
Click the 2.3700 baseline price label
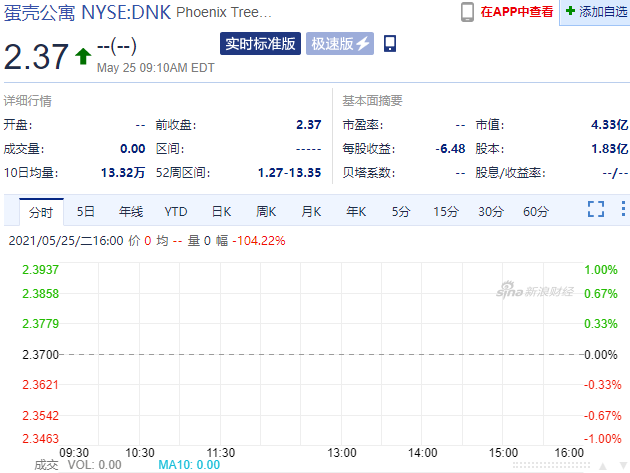click(x=40, y=355)
